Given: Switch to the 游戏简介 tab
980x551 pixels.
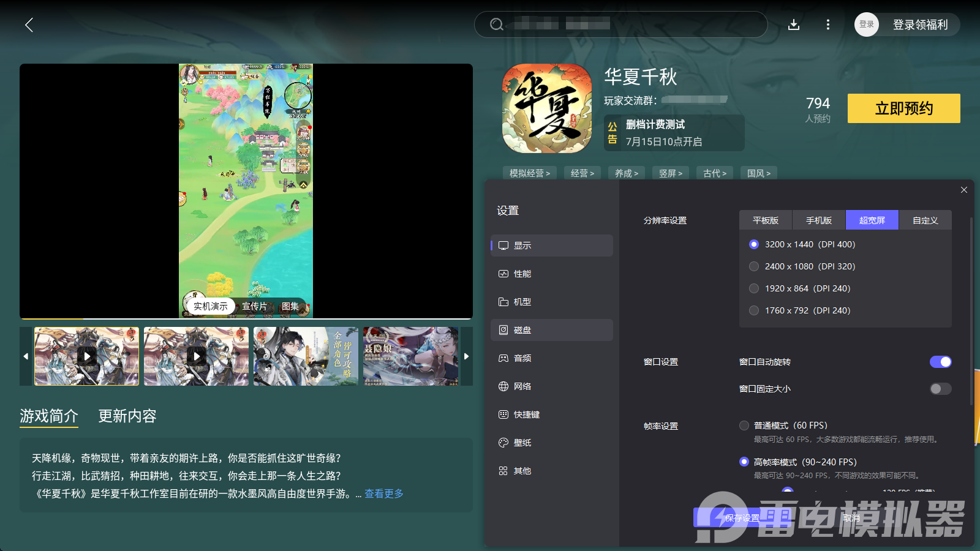Looking at the screenshot, I should [x=49, y=416].
